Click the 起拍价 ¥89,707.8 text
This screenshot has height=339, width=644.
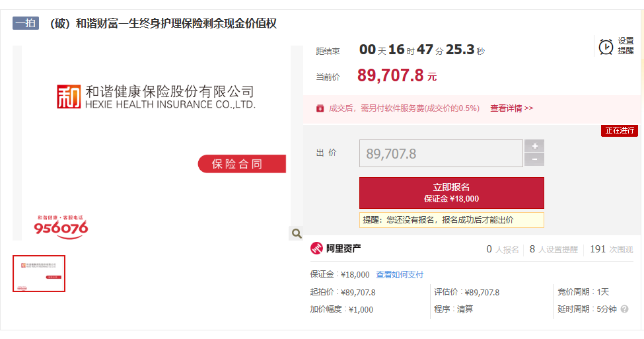click(343, 292)
